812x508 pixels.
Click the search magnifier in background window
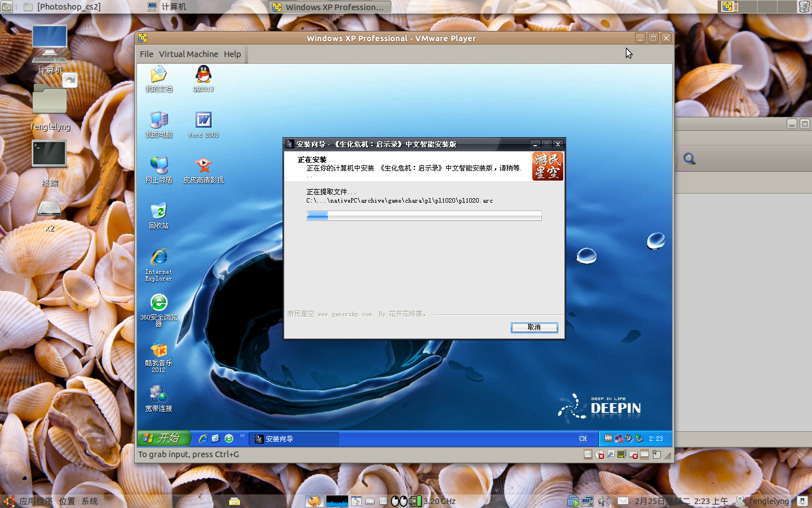(689, 159)
